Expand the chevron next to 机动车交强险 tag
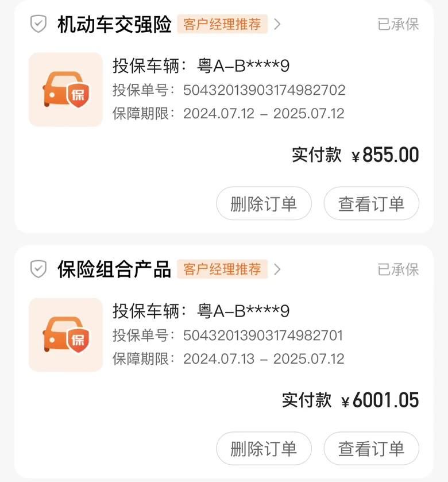448x482 pixels. (277, 24)
